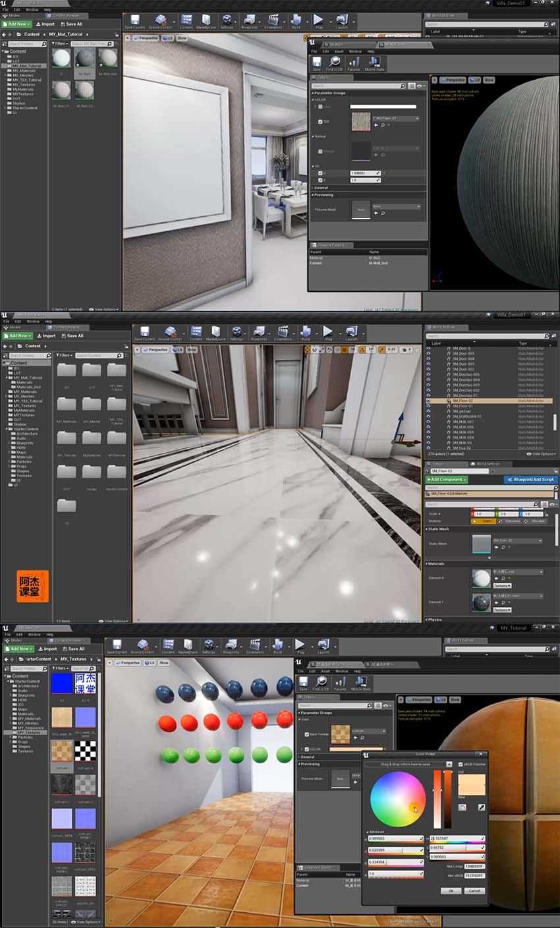This screenshot has height=928, width=560.
Task: Click Play in the tile-floor editor toolbar
Action: point(300,647)
